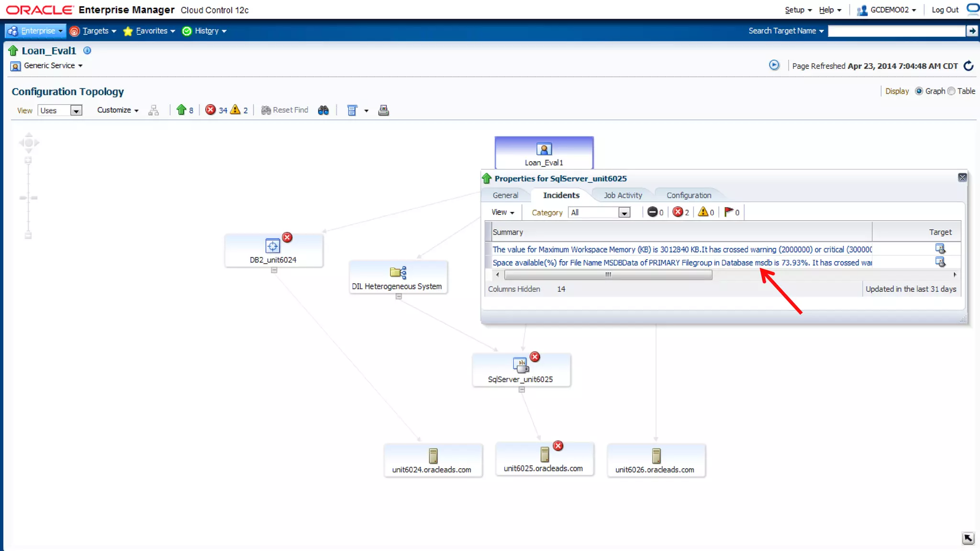Select the DIL Heterogeneous System node
Image resolution: width=980 pixels, height=551 pixels.
(x=398, y=277)
